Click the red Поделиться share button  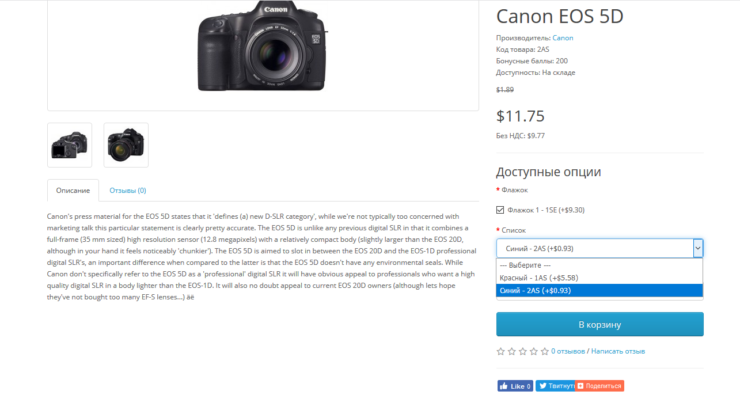[x=601, y=386]
